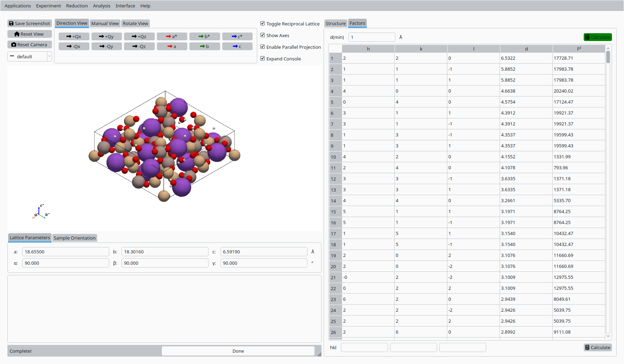Image resolution: width=624 pixels, height=364 pixels.
Task: Click the Reset Camera icon
Action: 14,45
